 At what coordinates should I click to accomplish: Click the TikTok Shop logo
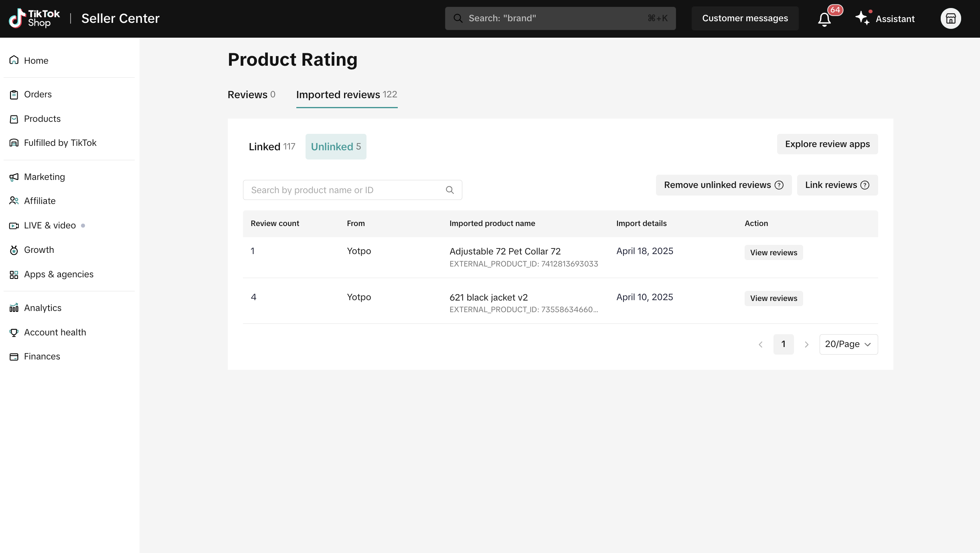(x=34, y=18)
